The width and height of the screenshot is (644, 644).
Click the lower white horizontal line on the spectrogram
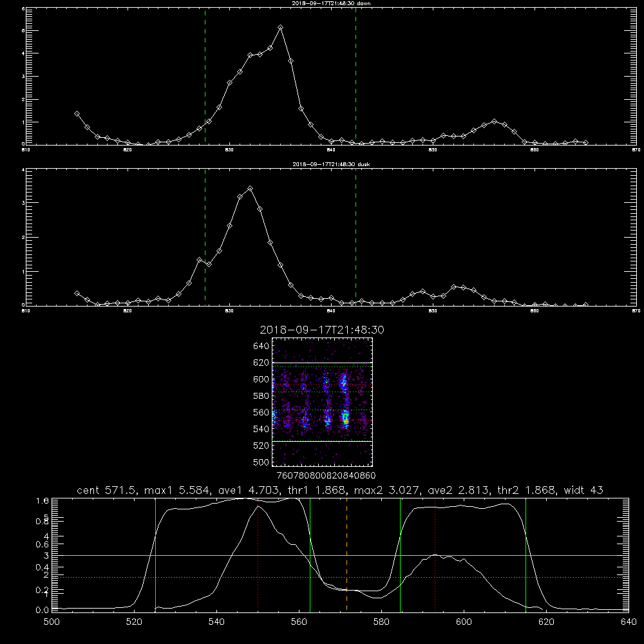coord(322,442)
